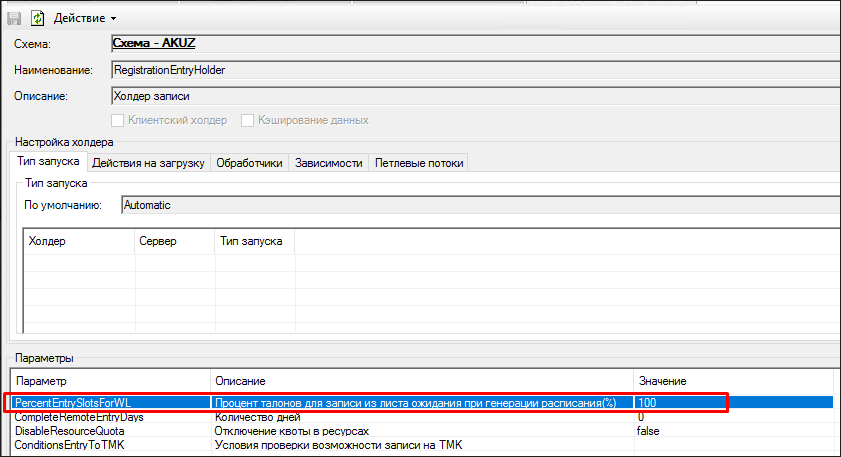The image size is (841, 457).
Task: Click the green Refresh document icon
Action: [38, 18]
